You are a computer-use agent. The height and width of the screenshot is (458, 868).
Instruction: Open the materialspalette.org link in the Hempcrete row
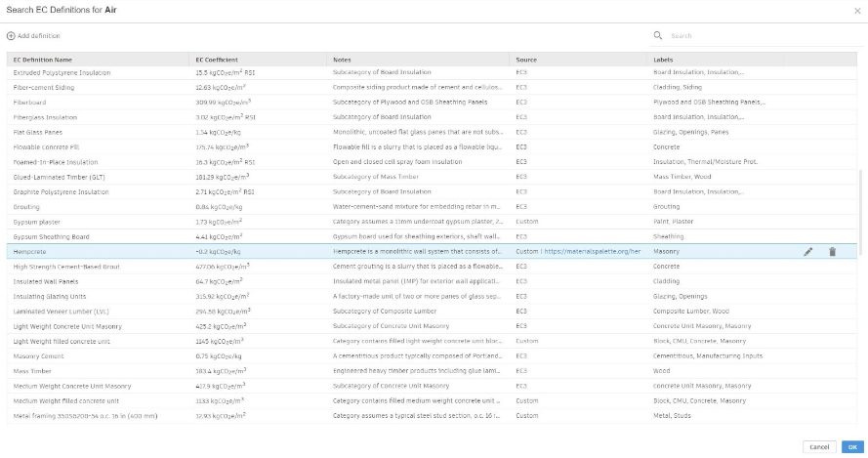(x=592, y=251)
